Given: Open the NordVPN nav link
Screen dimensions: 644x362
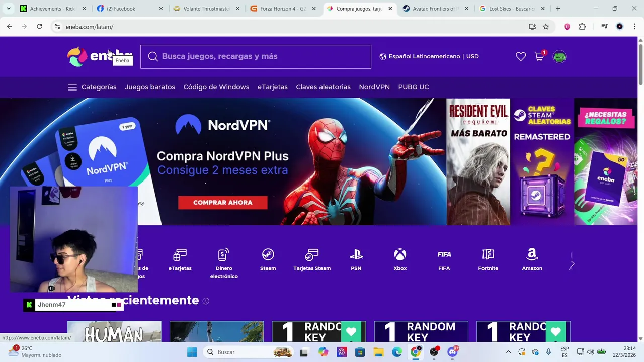Looking at the screenshot, I should [374, 87].
